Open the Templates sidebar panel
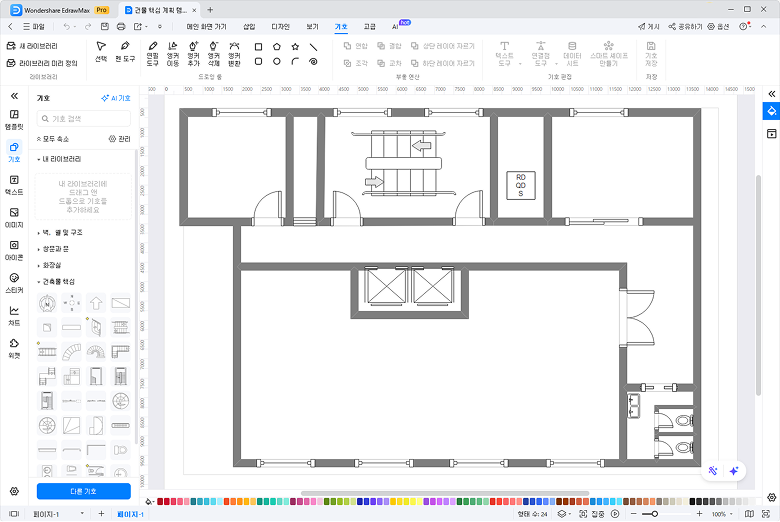Viewport: 780px width, 522px height. point(14,120)
